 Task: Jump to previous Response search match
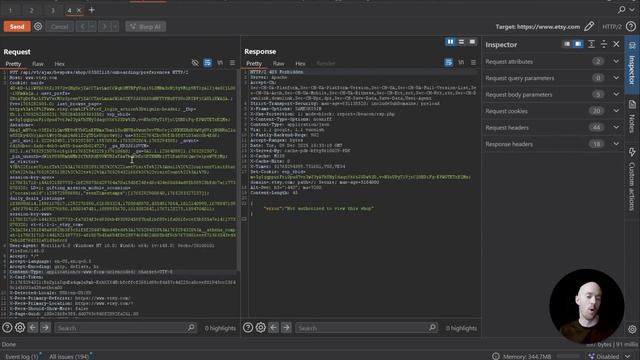[273, 327]
